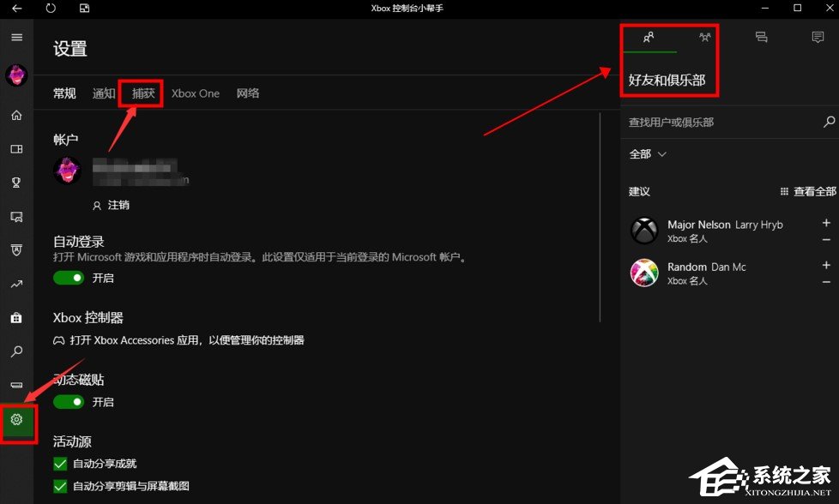Click the search magnifier icon in sidebar
The height and width of the screenshot is (504, 839).
click(x=16, y=351)
